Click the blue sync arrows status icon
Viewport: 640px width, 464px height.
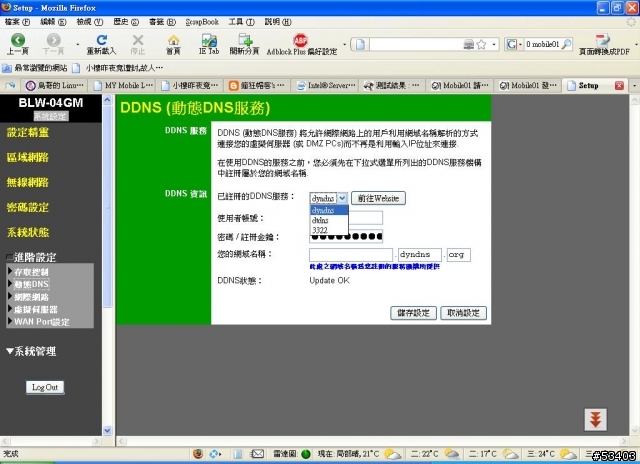[214, 454]
